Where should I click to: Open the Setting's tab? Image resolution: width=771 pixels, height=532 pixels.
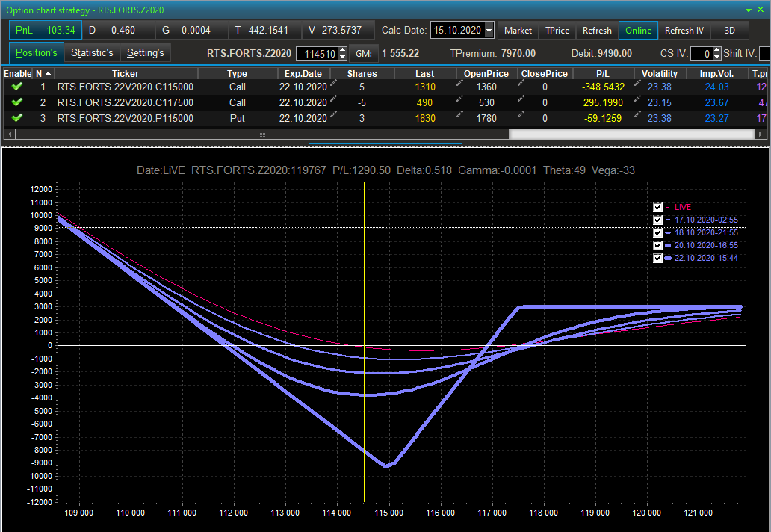(x=145, y=53)
